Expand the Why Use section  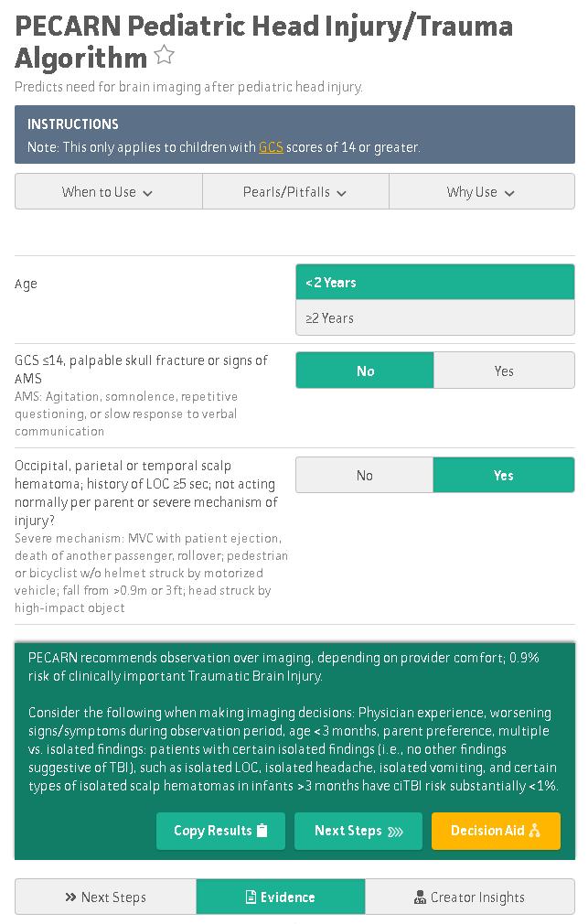tap(481, 192)
